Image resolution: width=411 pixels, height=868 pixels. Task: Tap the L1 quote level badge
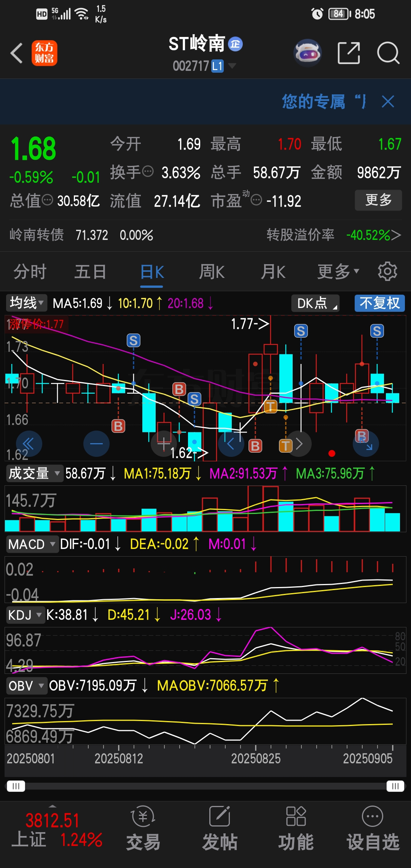click(x=217, y=66)
